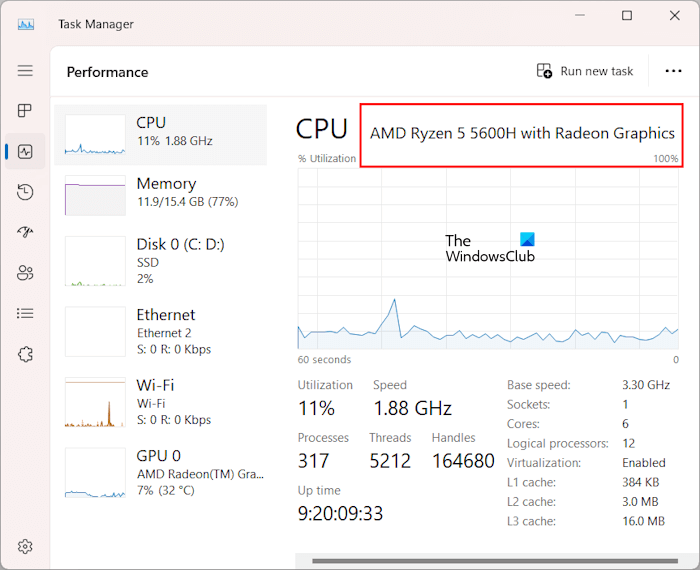Show Disk 0 performance details
This screenshot has height=570, width=700.
tap(160, 260)
